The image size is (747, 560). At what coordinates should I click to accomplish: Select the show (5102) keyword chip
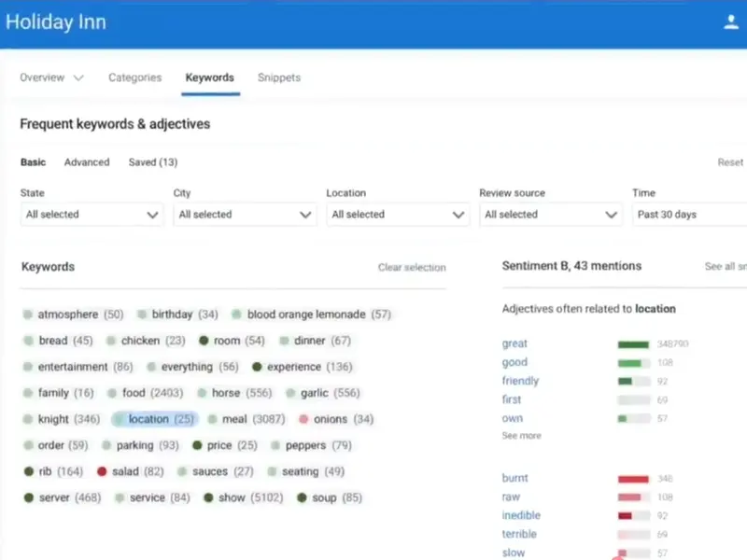click(243, 498)
